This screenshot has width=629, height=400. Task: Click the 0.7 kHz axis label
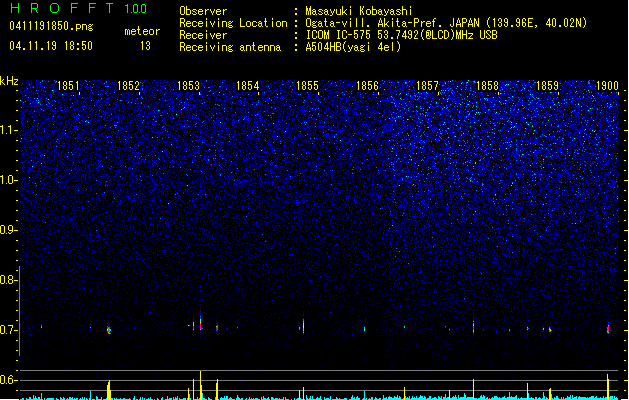tap(8, 330)
